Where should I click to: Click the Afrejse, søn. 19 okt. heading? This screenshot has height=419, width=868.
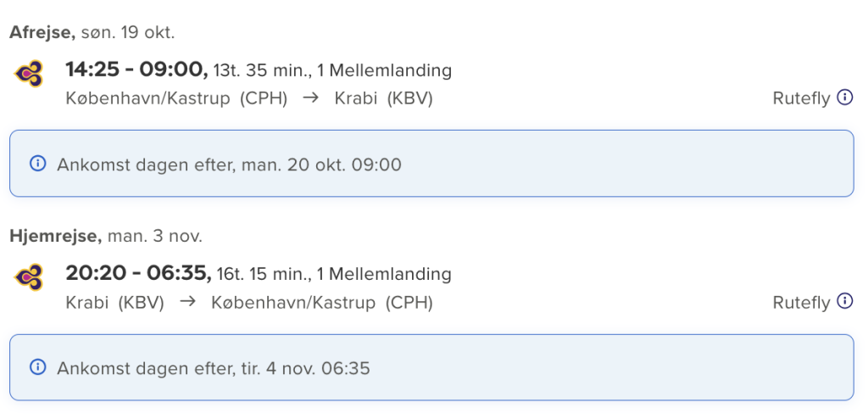click(92, 33)
